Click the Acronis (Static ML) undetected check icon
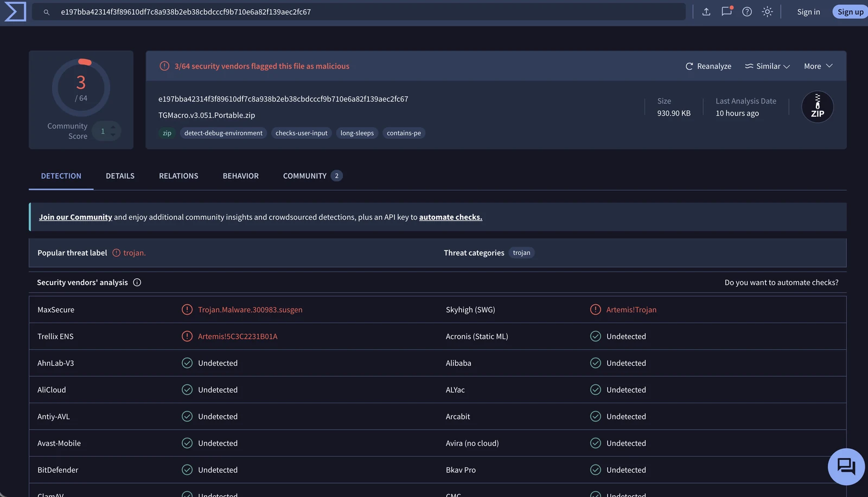The width and height of the screenshot is (868, 497). point(596,336)
